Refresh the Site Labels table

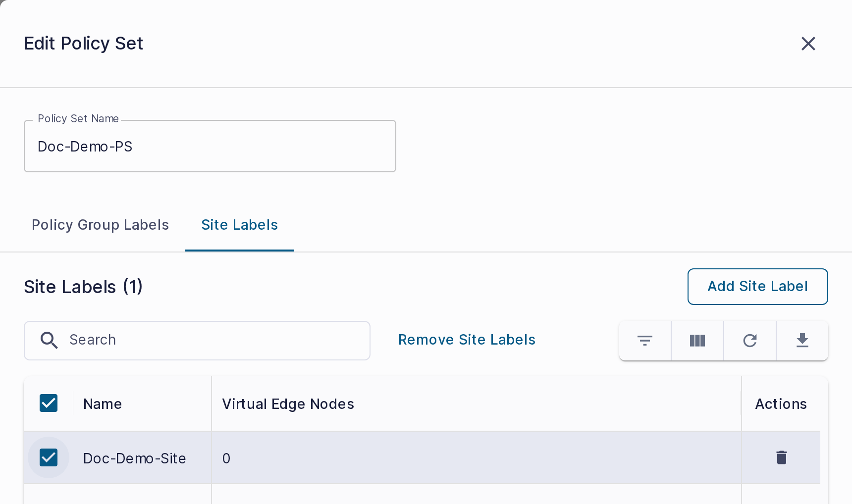(750, 341)
